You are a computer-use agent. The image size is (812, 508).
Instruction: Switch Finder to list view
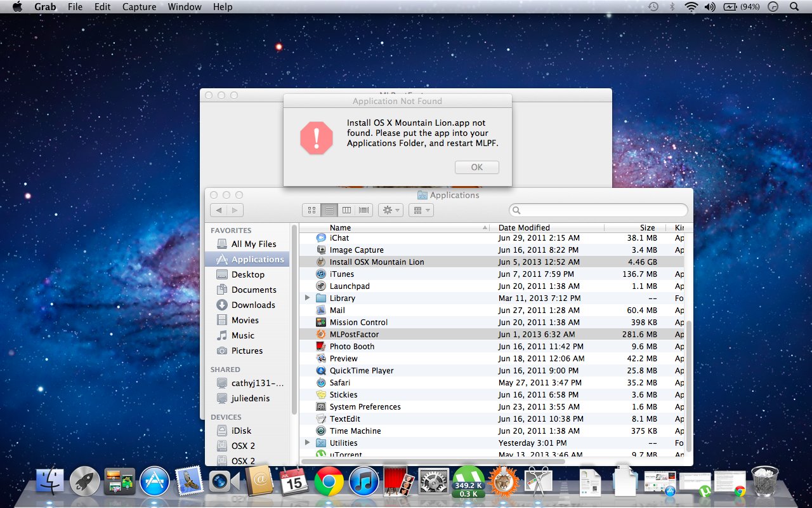click(x=329, y=210)
